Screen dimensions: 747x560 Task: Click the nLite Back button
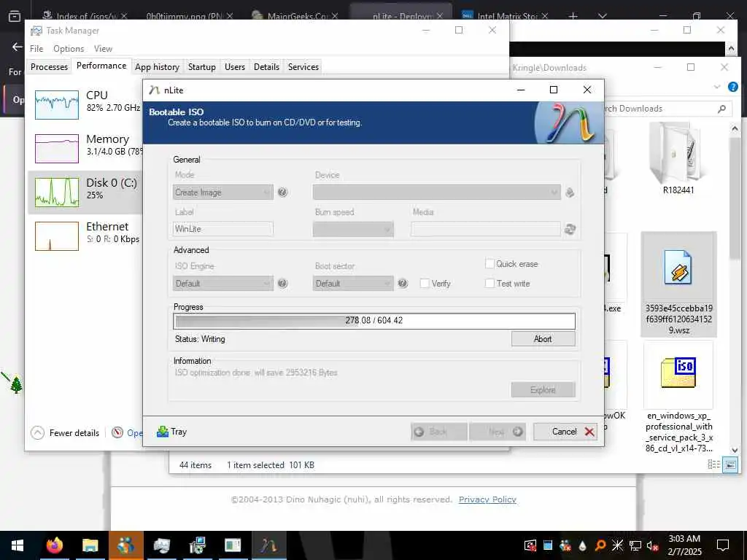coord(438,432)
